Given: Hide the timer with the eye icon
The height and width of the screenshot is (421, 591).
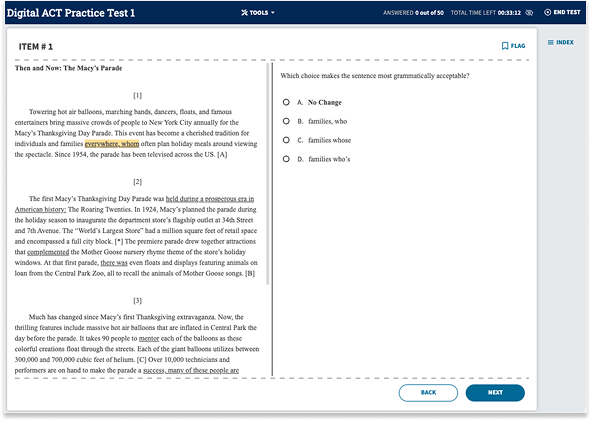Looking at the screenshot, I should [x=529, y=12].
